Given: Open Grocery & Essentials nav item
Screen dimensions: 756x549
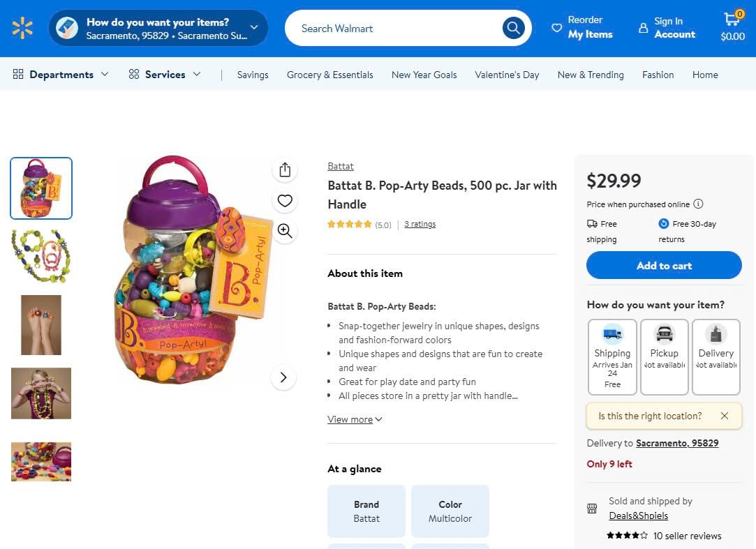Looking at the screenshot, I should pos(329,75).
